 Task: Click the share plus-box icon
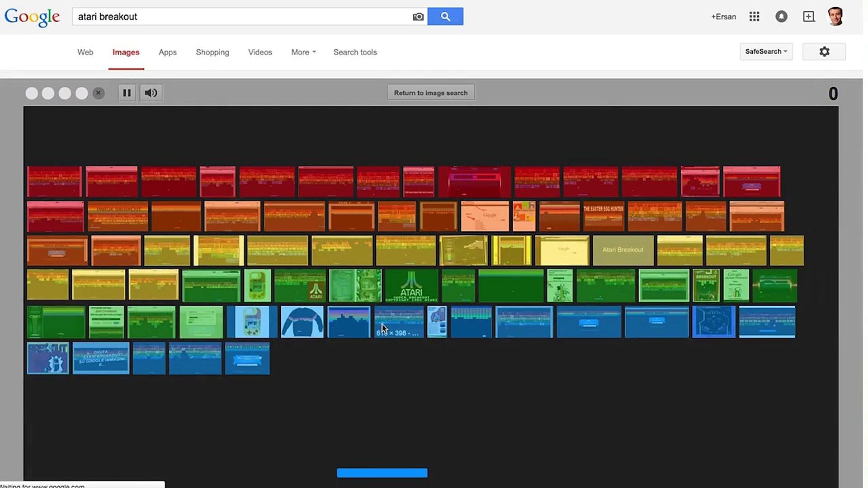pyautogui.click(x=809, y=17)
